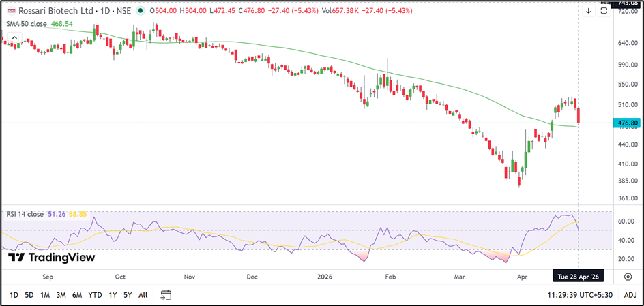This screenshot has height=306, width=644.
Task: Show the 5Y time range
Action: click(128, 294)
